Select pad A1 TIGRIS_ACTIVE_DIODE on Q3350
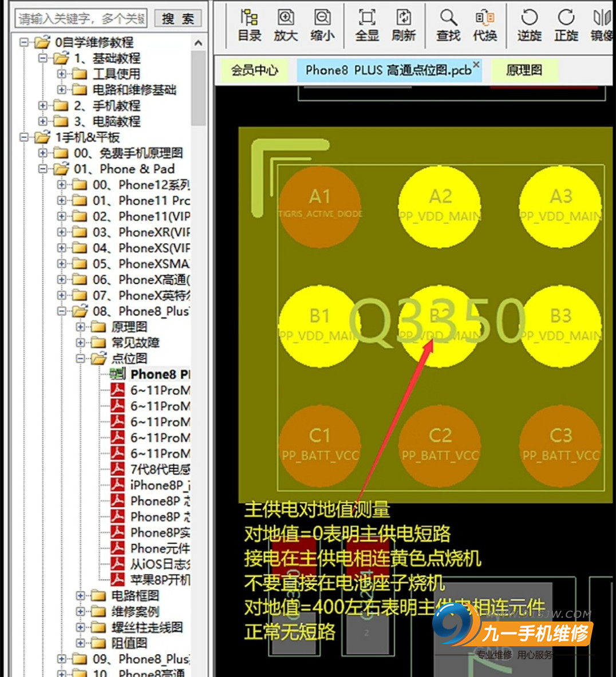 coord(319,207)
